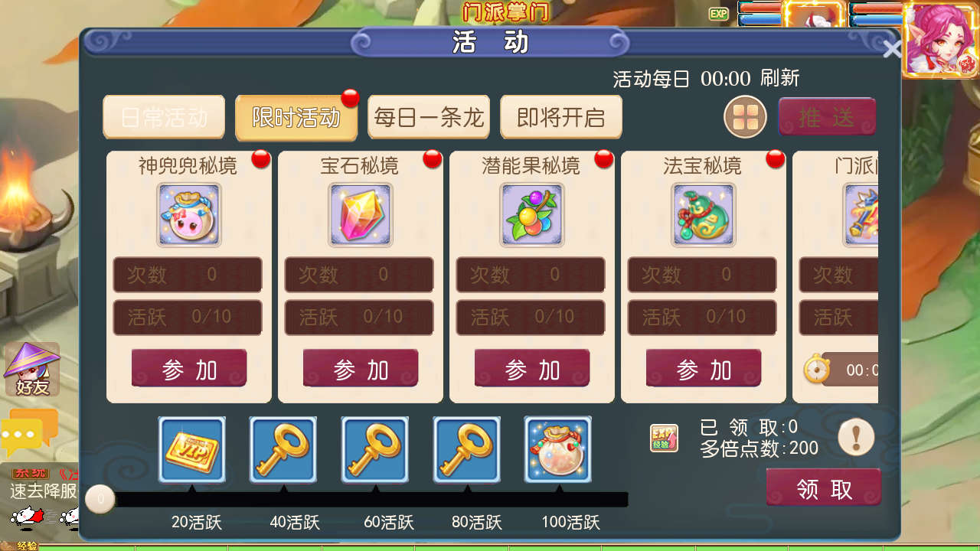Click the 领取 claim button
980x551 pixels.
[824, 488]
